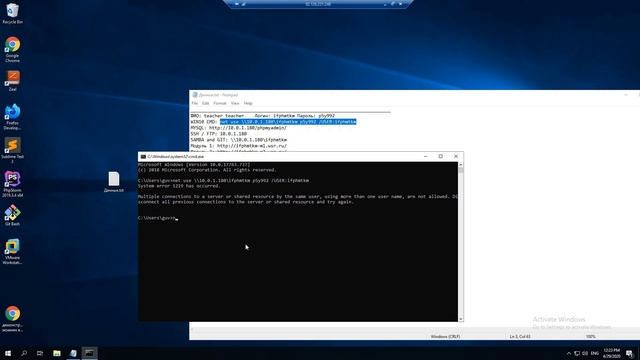
Task: Open the clock and date flyout
Action: click(611, 353)
